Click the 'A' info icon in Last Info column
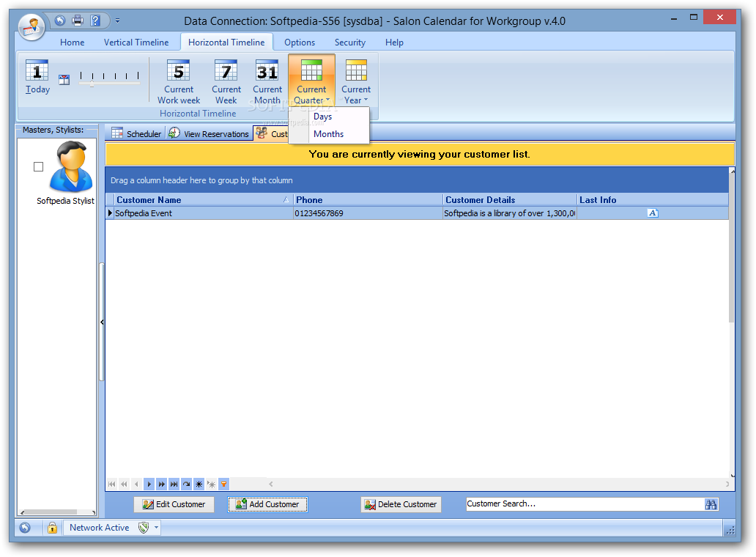The height and width of the screenshot is (557, 756). [652, 213]
